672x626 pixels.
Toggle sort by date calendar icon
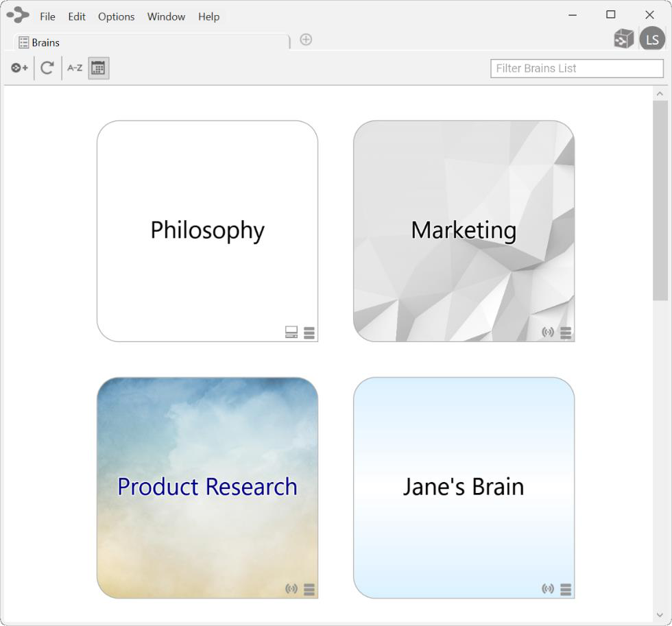(x=98, y=68)
